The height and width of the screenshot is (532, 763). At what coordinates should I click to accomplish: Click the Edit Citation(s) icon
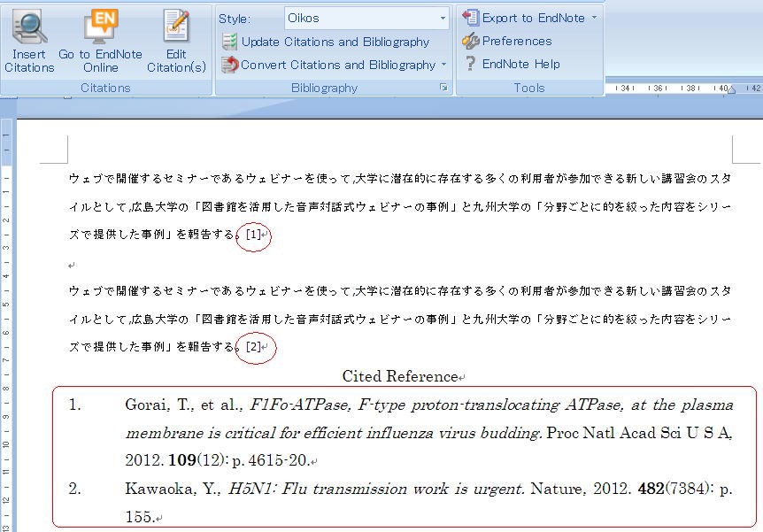click(176, 27)
